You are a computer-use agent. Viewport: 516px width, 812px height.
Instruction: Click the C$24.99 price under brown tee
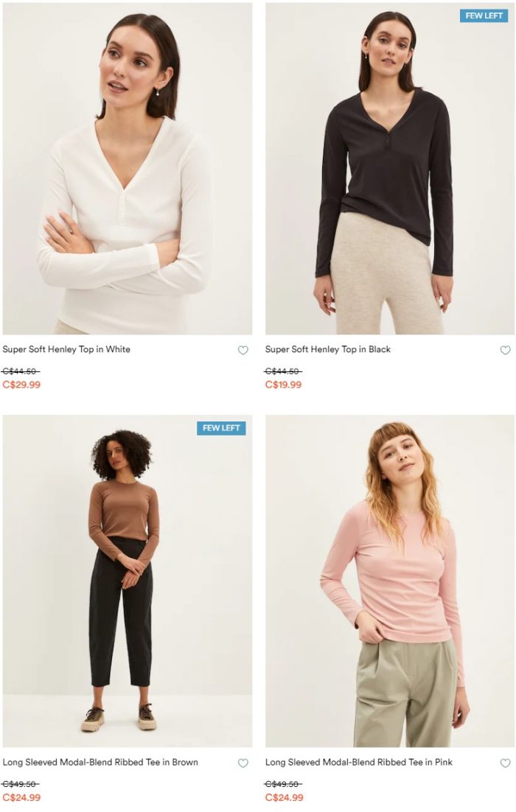pyautogui.click(x=21, y=797)
